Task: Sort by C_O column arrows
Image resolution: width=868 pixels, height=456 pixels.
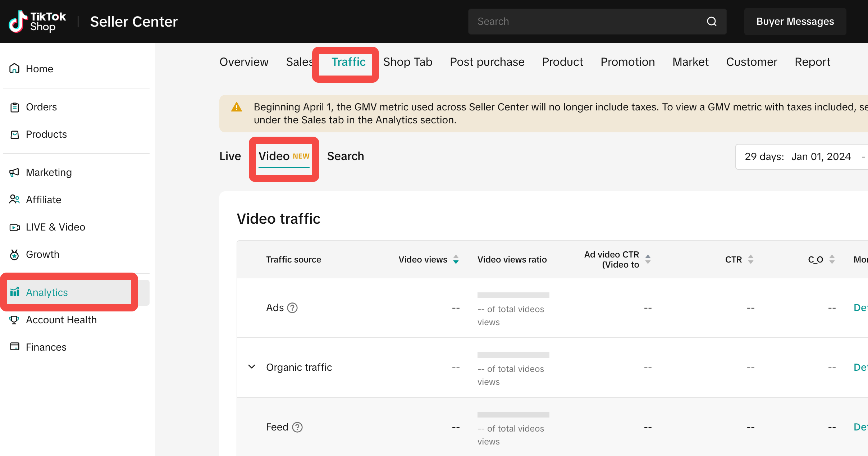Action: (x=832, y=259)
